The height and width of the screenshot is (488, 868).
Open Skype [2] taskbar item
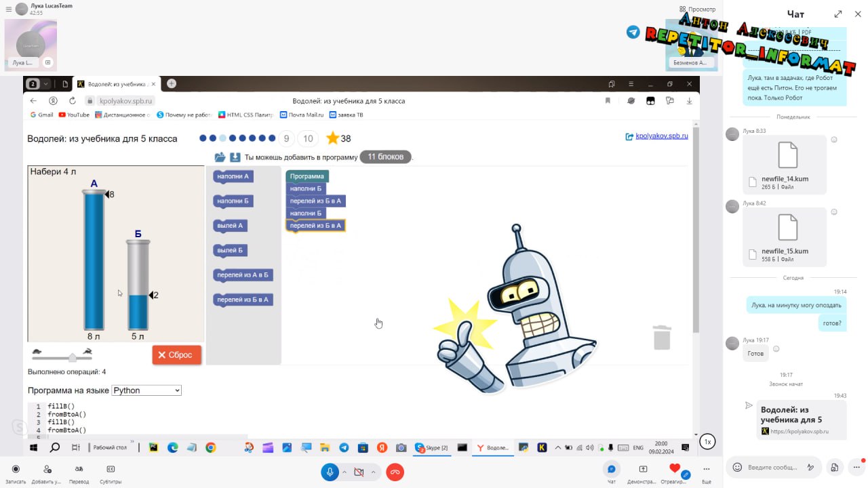pyautogui.click(x=432, y=447)
